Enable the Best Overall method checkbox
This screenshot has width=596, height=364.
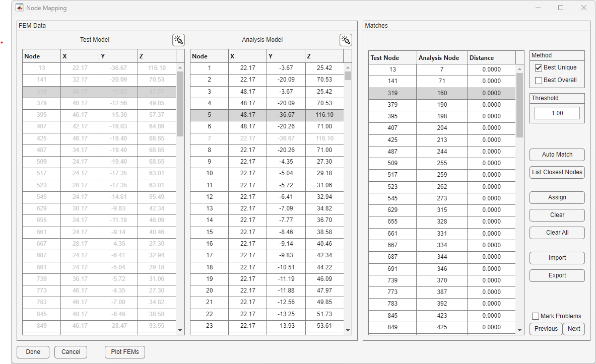pyautogui.click(x=538, y=80)
